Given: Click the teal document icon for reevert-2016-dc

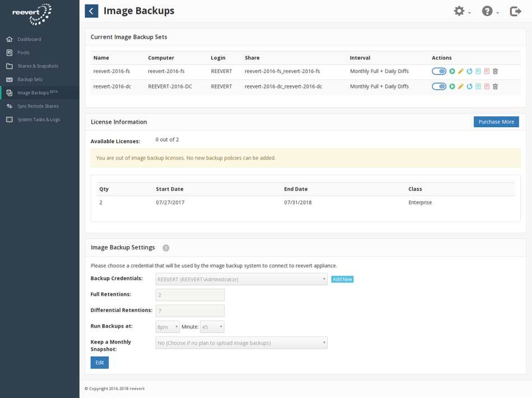Looking at the screenshot, I should [478, 86].
